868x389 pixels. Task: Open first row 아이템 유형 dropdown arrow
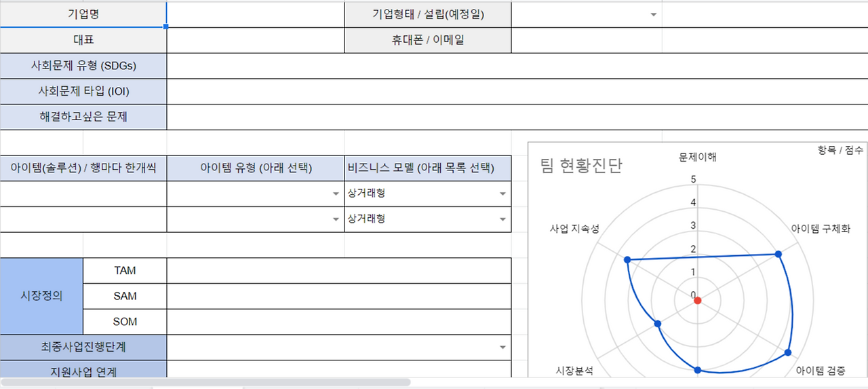[x=336, y=194]
